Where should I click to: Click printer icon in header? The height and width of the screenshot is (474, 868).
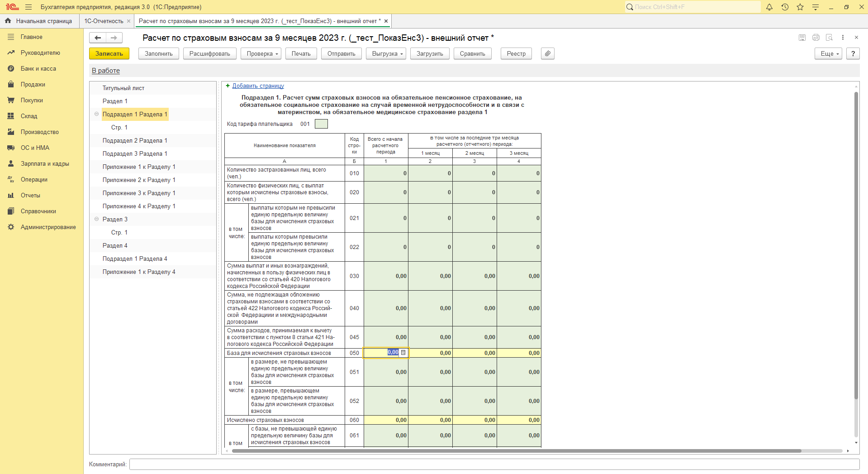point(816,38)
